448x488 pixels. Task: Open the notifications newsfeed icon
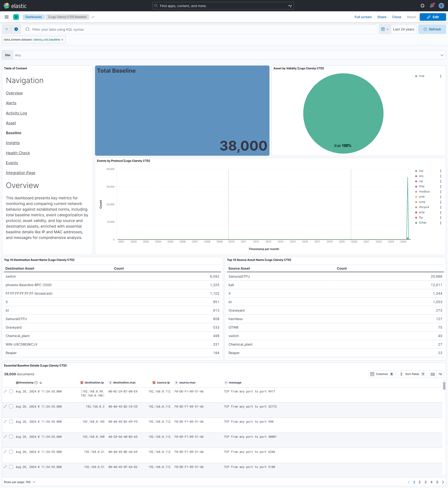[x=432, y=6]
